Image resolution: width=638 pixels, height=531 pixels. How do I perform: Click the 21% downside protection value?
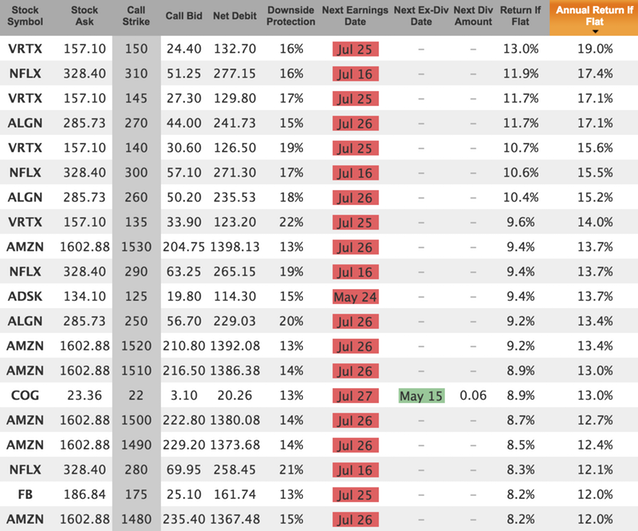[291, 470]
